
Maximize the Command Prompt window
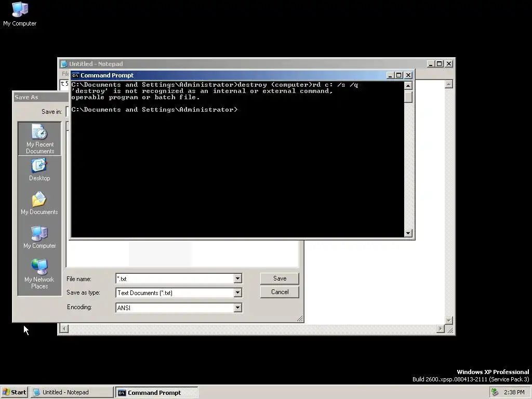coord(399,75)
